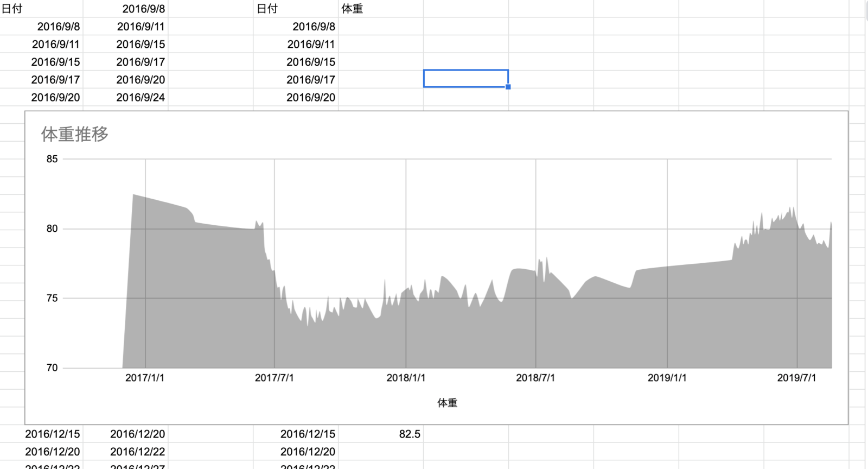
Task: Click the 2017/7/1 x-axis label
Action: (x=275, y=378)
